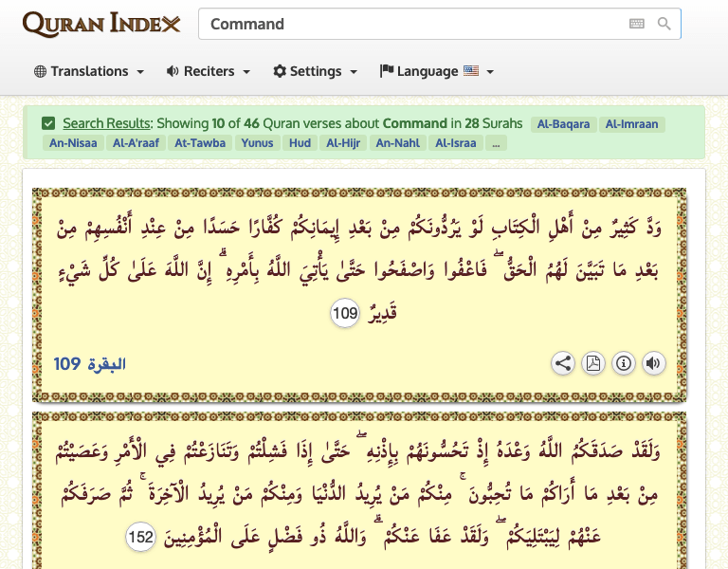
Task: Click the search magnifier icon
Action: tap(664, 24)
